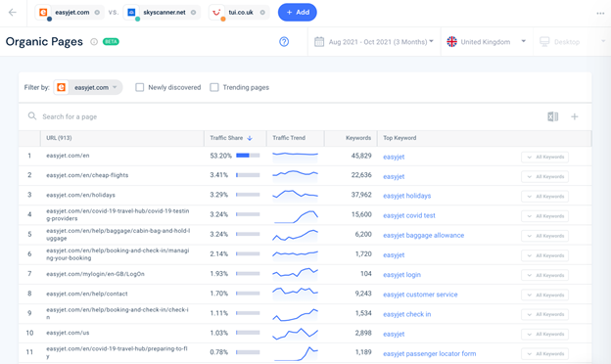
Task: Remove skyscanner.net from comparison
Action: pos(193,13)
